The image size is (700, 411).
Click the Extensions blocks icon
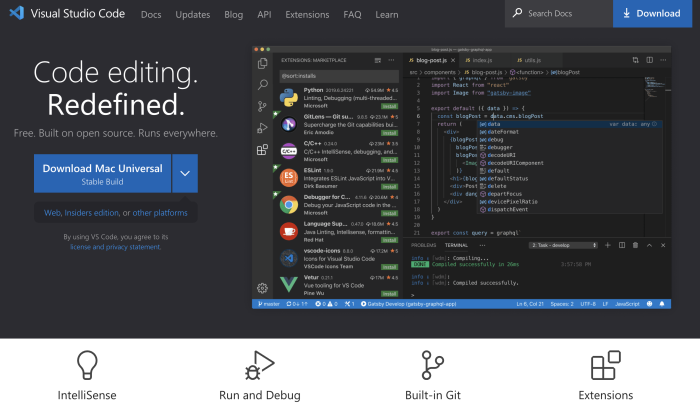coord(605,366)
